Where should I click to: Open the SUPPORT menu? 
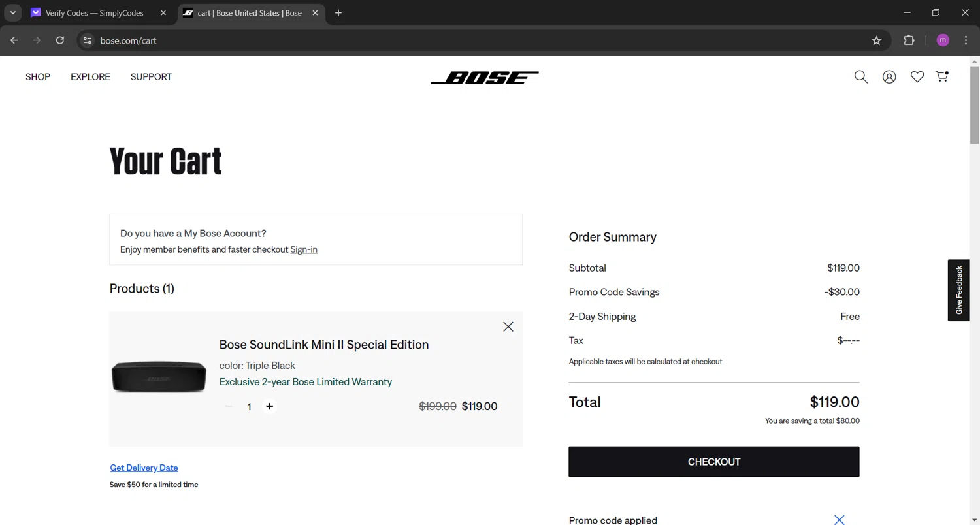[151, 77]
